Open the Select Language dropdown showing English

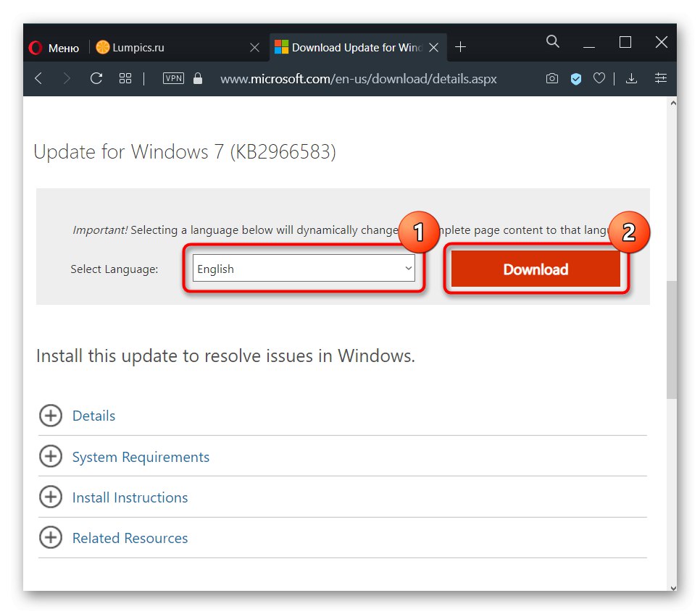[x=304, y=268]
